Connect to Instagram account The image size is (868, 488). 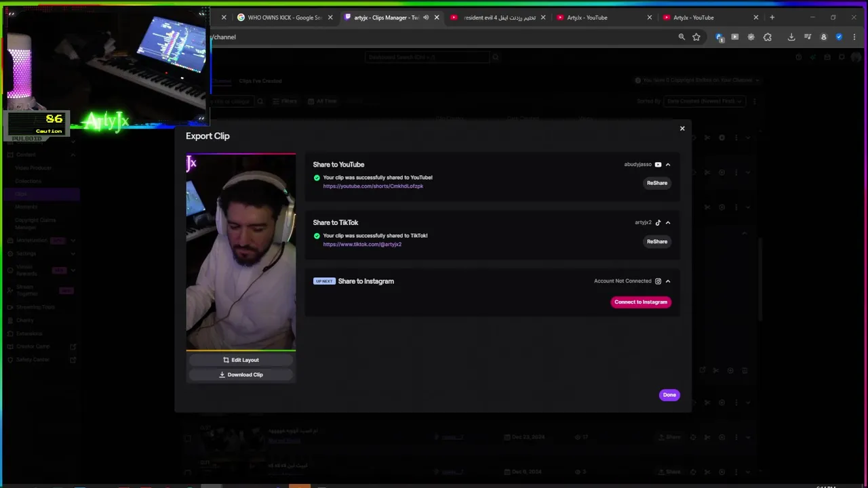[641, 302]
